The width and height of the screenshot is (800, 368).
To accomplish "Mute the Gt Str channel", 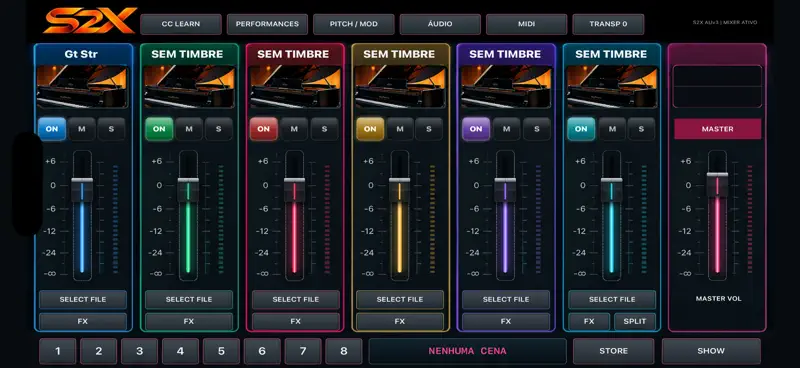I will point(82,129).
